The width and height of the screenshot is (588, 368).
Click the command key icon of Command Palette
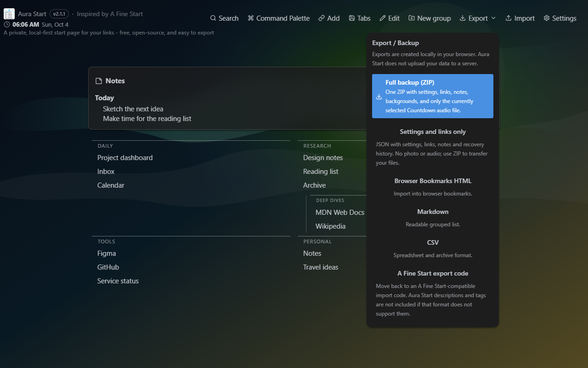click(251, 18)
